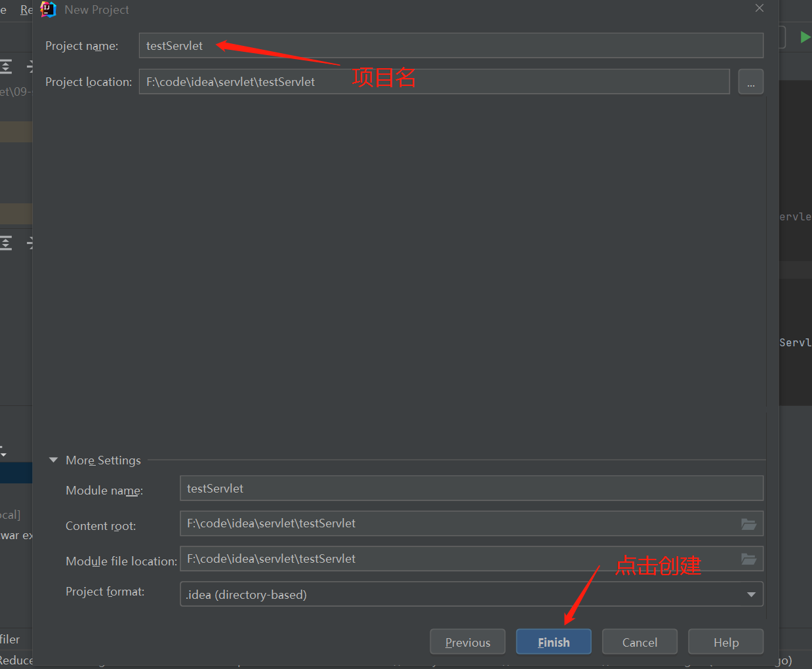Click the green Run icon in the IDE toolbar

[805, 37]
